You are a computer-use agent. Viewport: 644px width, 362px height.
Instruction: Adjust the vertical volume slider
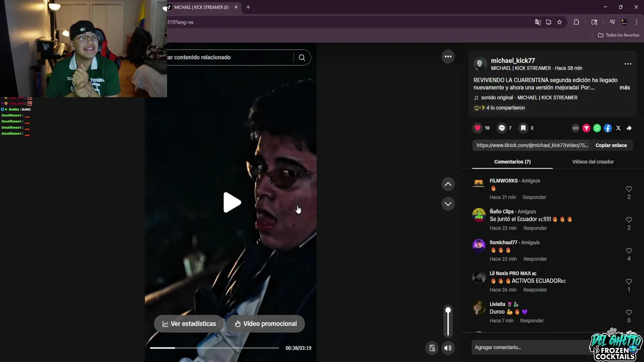(x=448, y=322)
